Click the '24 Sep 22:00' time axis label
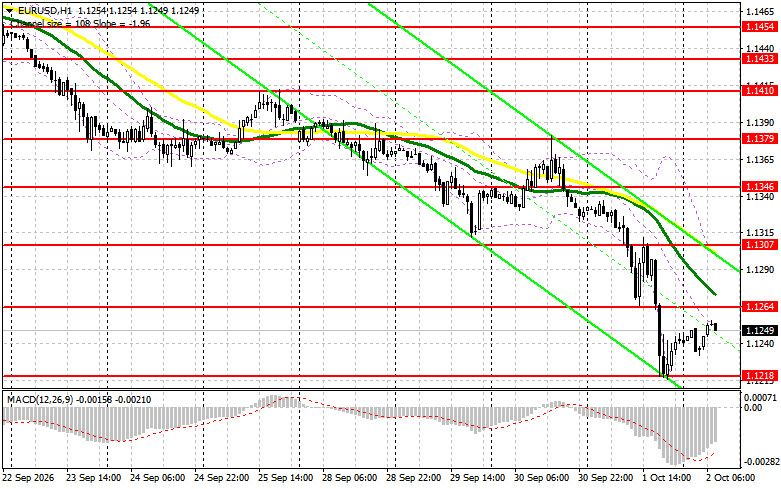The height and width of the screenshot is (489, 781). coord(222,478)
